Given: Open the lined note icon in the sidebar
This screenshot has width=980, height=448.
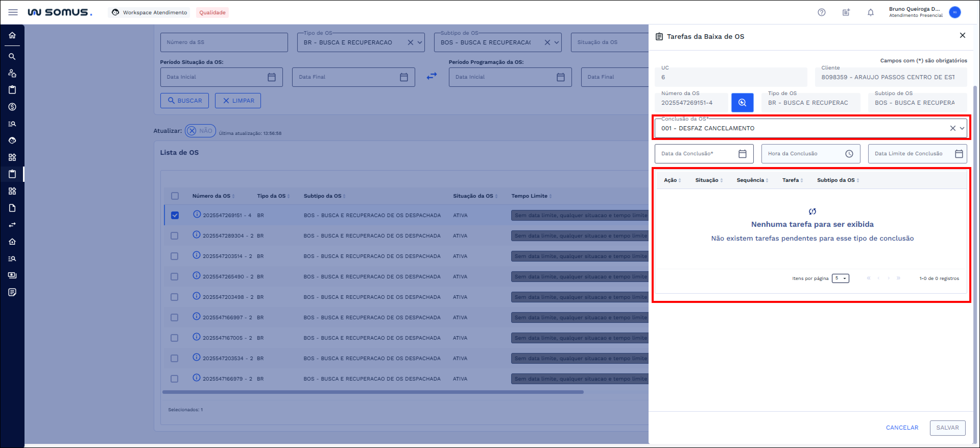Looking at the screenshot, I should pos(12,292).
